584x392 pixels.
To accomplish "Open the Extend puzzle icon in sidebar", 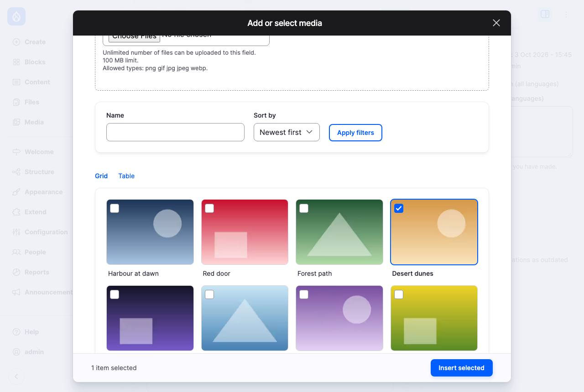I will tap(16, 212).
